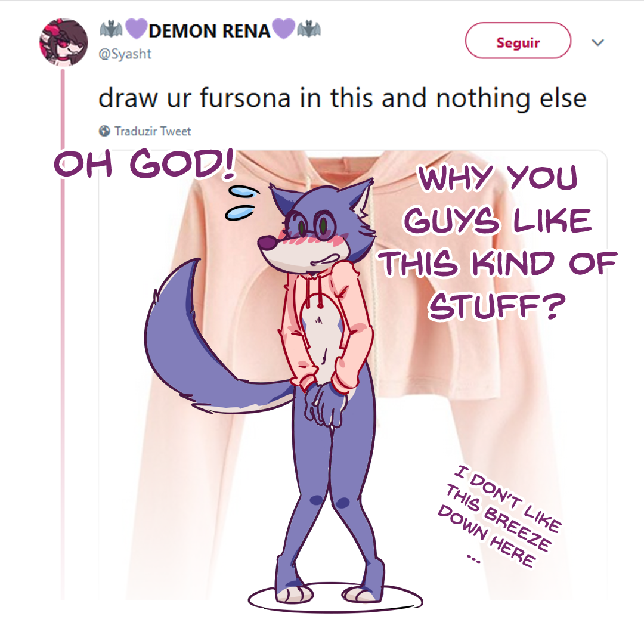Click the bat emoji after the name
This screenshot has height=644, width=644.
(308, 29)
